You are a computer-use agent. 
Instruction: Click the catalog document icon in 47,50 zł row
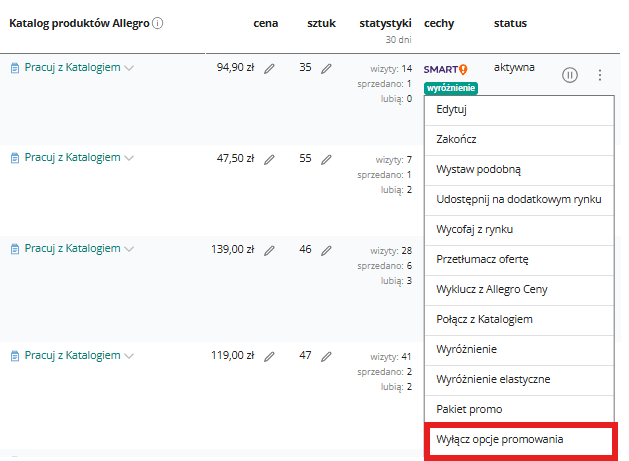pos(15,158)
